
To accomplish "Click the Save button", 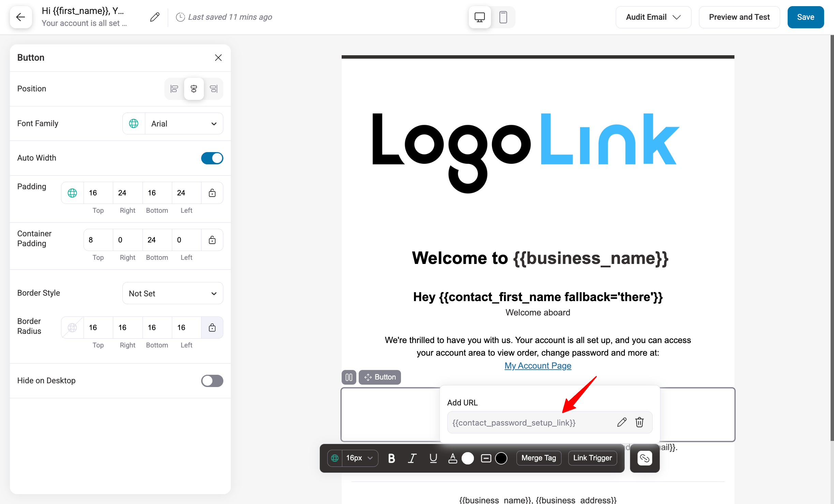I will [805, 17].
